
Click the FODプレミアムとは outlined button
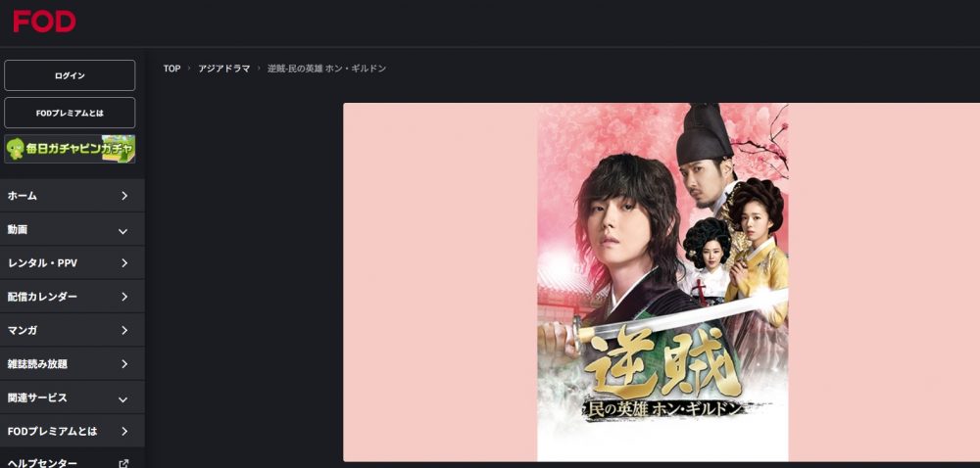click(x=70, y=113)
